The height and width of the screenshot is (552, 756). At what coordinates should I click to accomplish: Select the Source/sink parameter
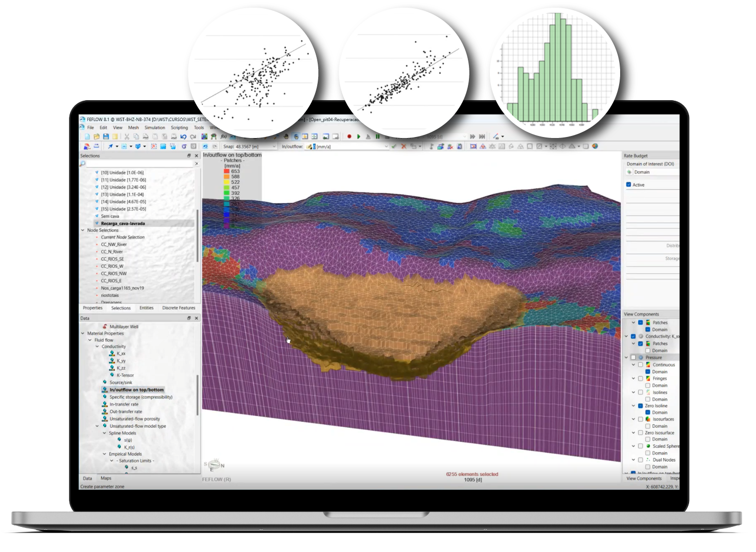coord(121,382)
